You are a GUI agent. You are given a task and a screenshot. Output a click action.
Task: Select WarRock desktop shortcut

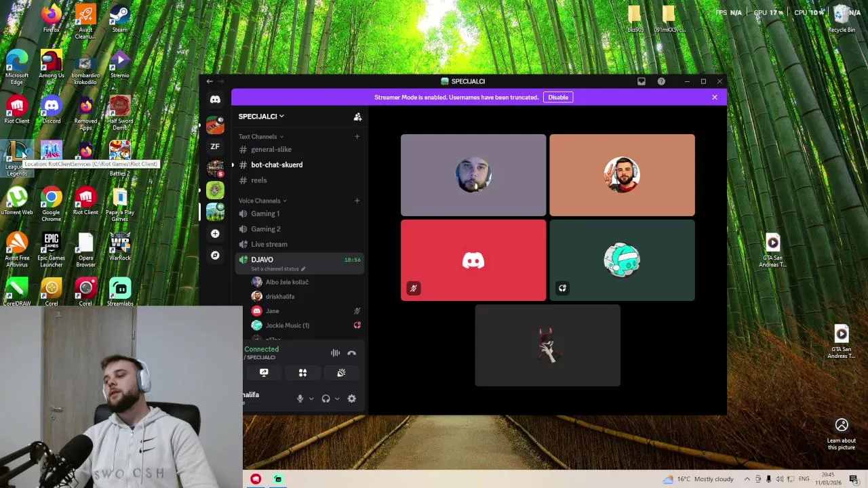[x=119, y=247]
